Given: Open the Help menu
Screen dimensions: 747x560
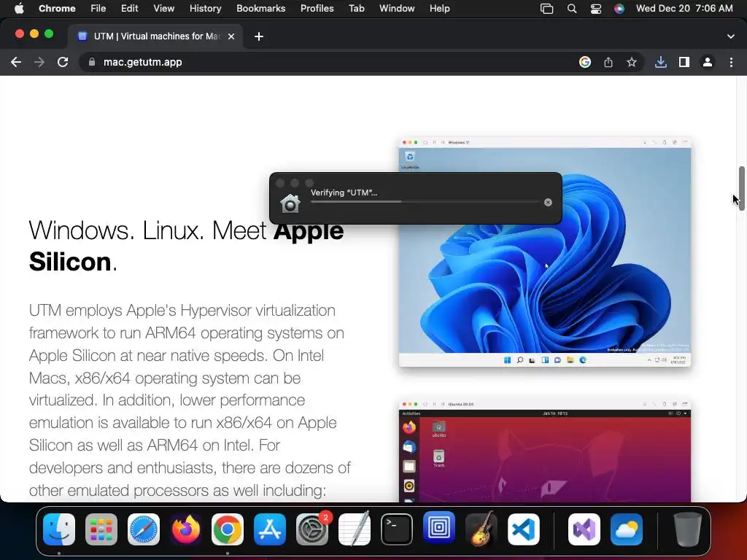Looking at the screenshot, I should click(439, 9).
